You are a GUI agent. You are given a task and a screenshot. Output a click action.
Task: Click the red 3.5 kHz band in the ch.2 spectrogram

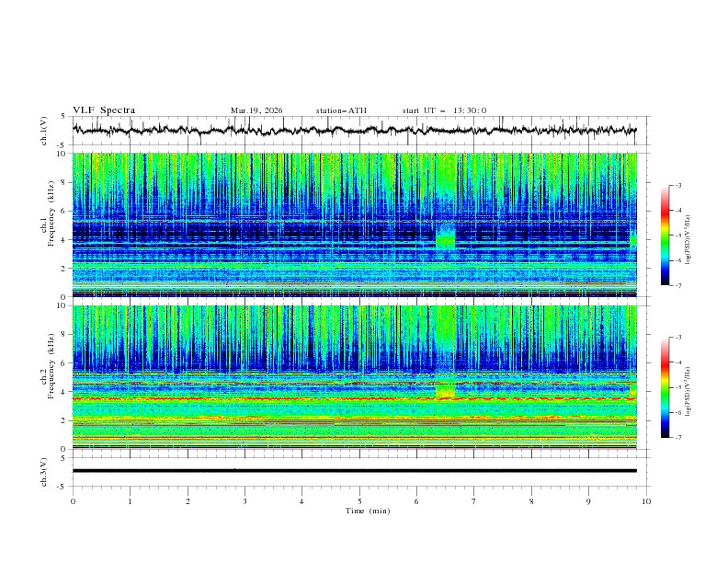(354, 398)
